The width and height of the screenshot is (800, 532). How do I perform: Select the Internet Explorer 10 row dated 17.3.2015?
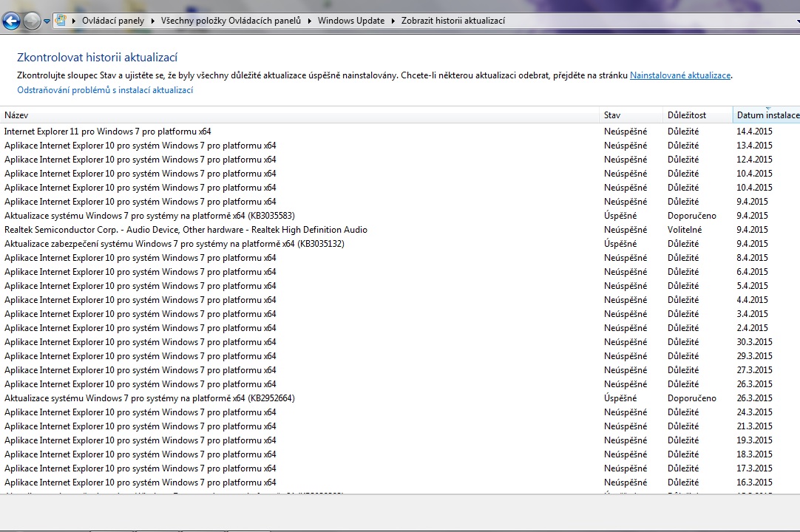(400, 468)
